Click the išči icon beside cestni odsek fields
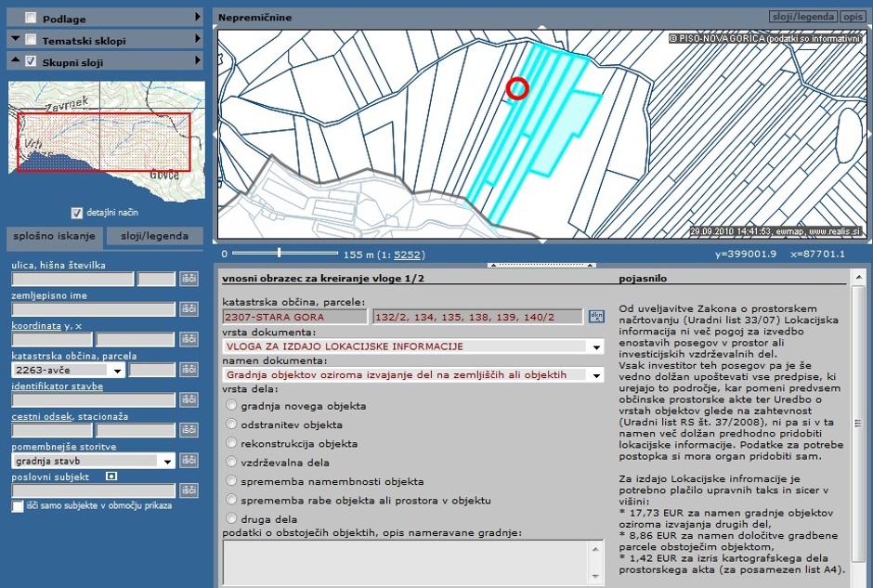Screen dimensions: 873x588 [x=190, y=428]
